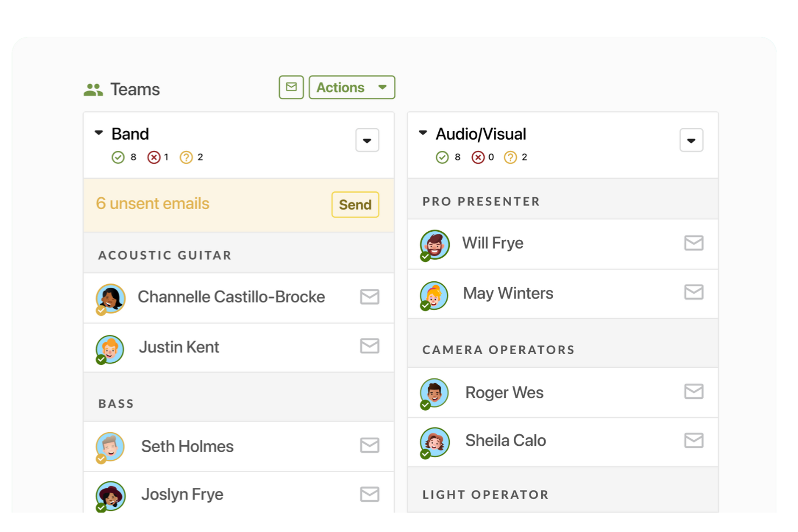Select the Camera Operators section header

(x=498, y=349)
